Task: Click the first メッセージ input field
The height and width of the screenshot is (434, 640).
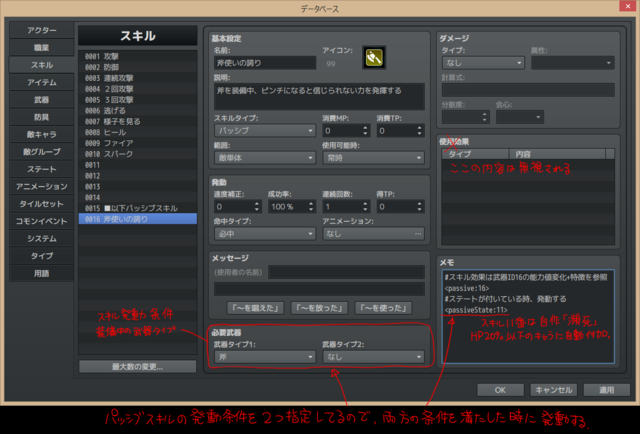Action: coord(347,272)
